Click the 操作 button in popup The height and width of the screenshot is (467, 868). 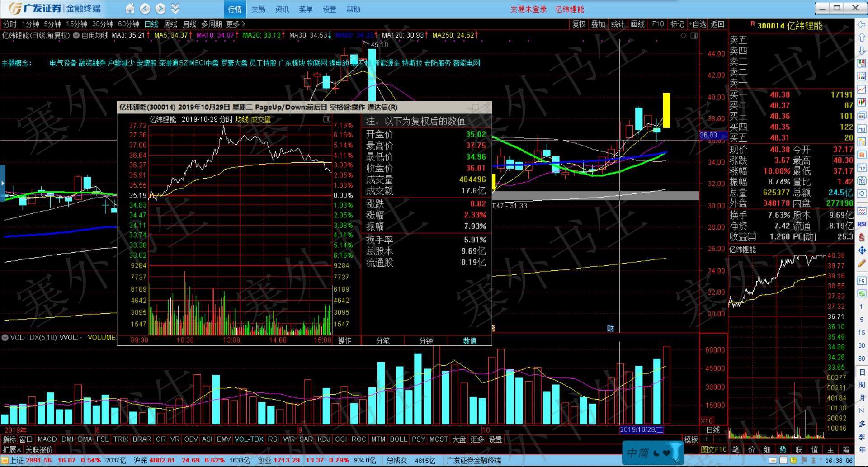click(x=344, y=340)
